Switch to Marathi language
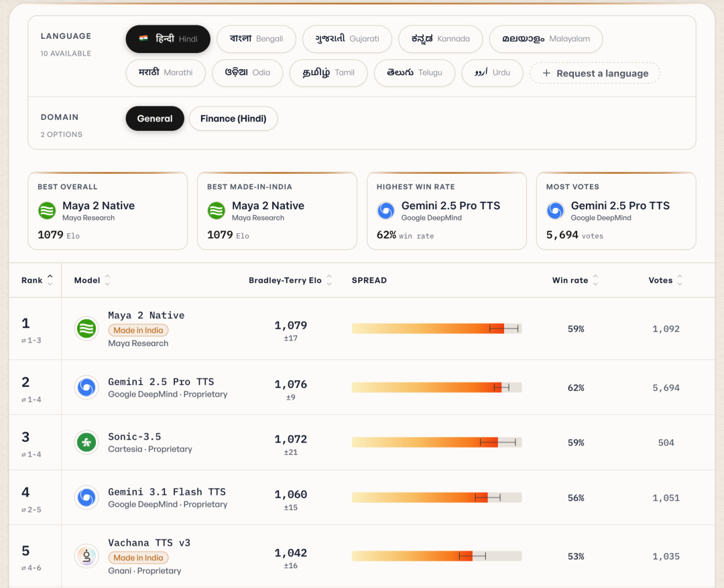Viewport: 724px width, 588px height. [166, 72]
